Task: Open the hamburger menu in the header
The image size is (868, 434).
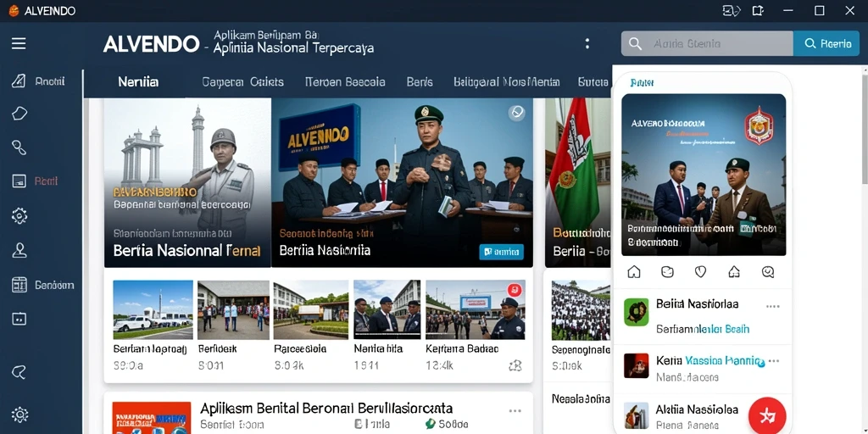Action: [19, 44]
